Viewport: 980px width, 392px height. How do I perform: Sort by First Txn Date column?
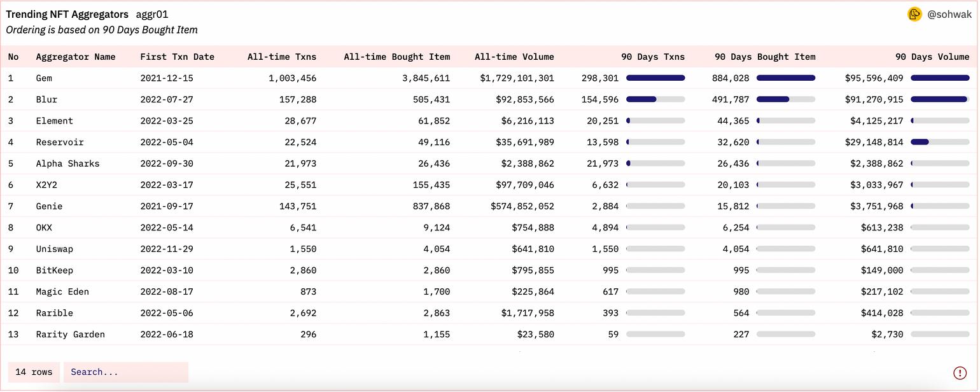tap(177, 57)
